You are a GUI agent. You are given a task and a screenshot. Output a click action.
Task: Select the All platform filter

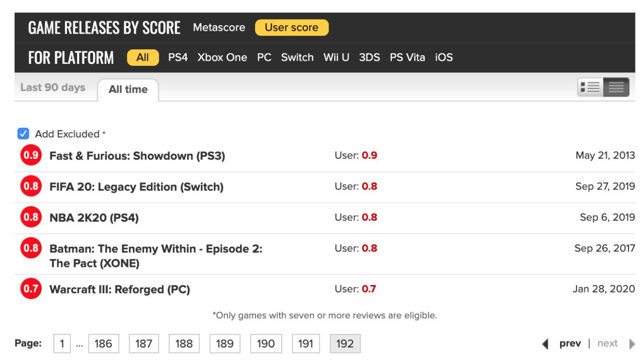(x=143, y=57)
